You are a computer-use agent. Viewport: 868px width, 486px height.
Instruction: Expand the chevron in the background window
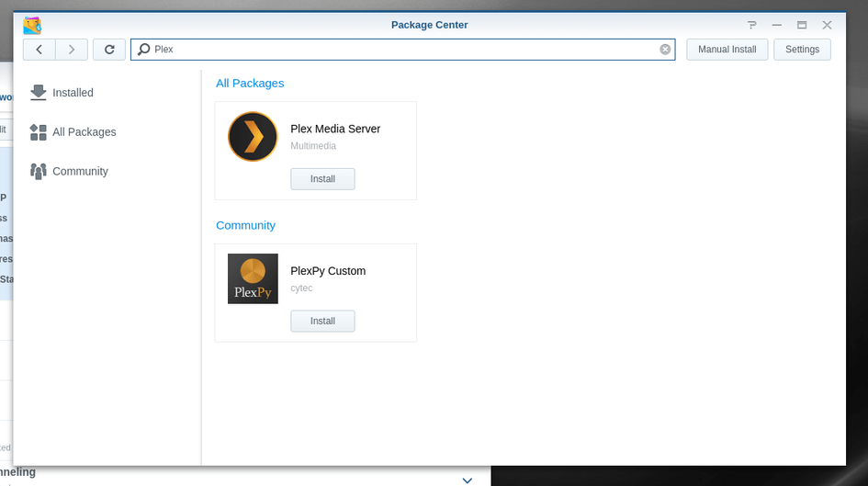point(468,480)
